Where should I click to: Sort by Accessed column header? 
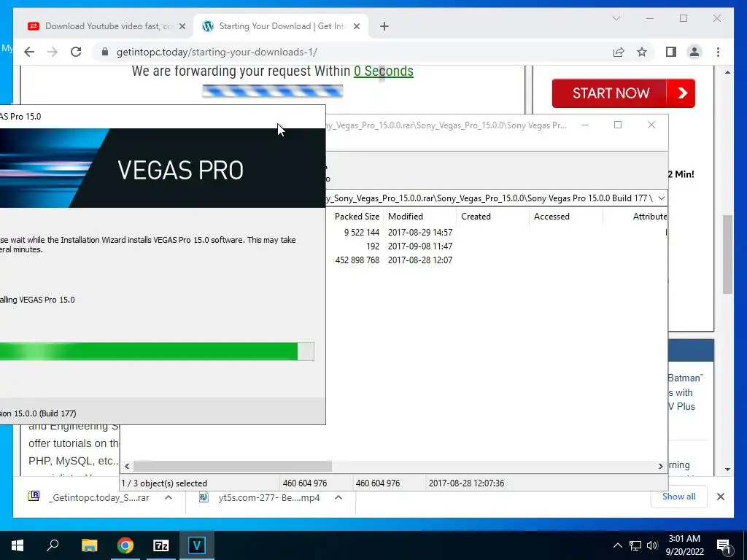click(x=565, y=216)
